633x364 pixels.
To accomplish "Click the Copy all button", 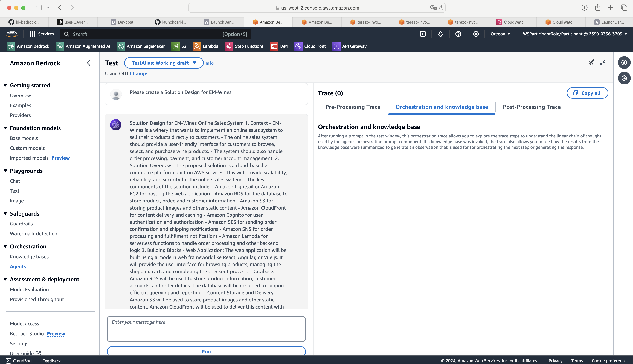I will (x=587, y=93).
